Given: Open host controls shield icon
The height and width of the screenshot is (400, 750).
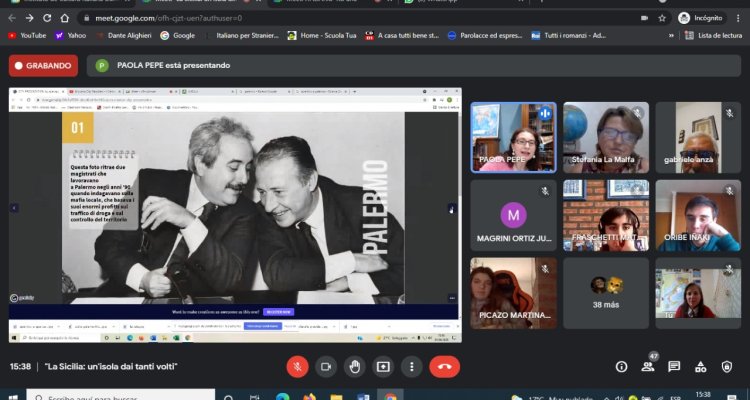Looking at the screenshot, I should (727, 367).
